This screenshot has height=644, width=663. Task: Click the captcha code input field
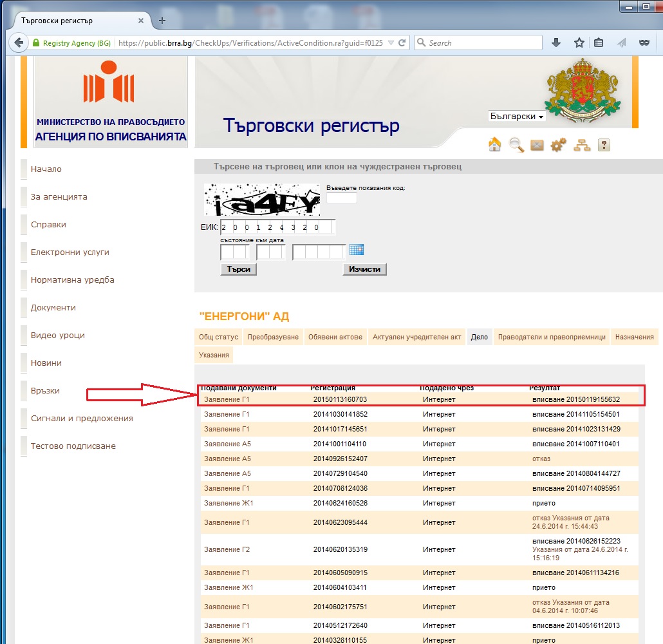[x=341, y=198]
